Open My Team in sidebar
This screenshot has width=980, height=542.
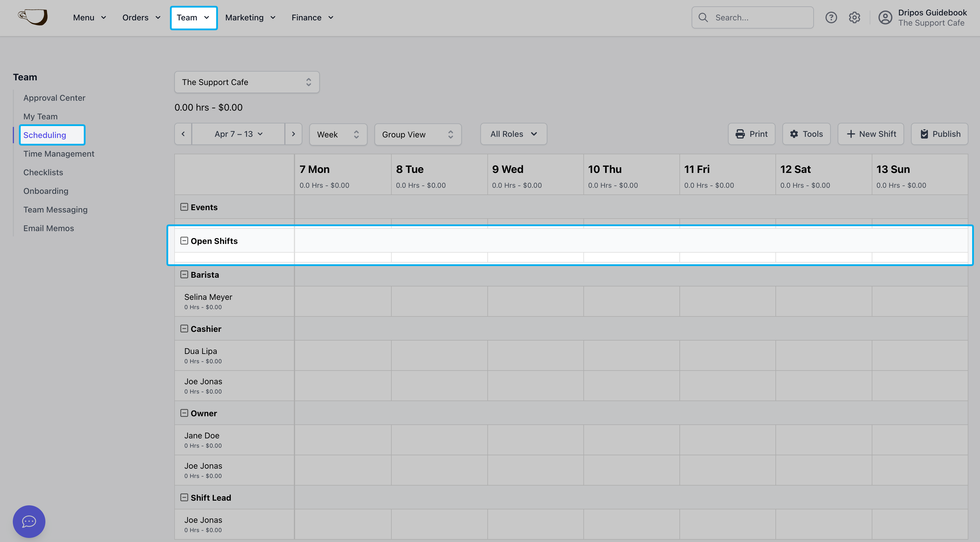point(41,116)
